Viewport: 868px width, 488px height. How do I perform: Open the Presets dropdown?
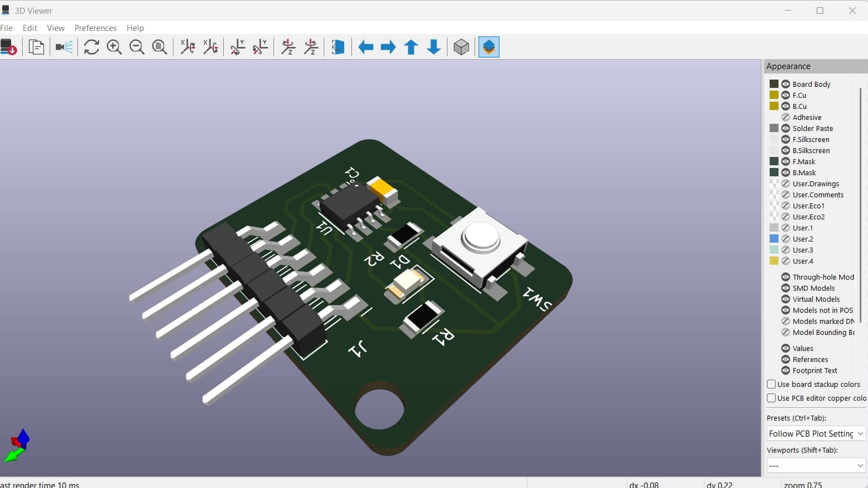tap(816, 434)
